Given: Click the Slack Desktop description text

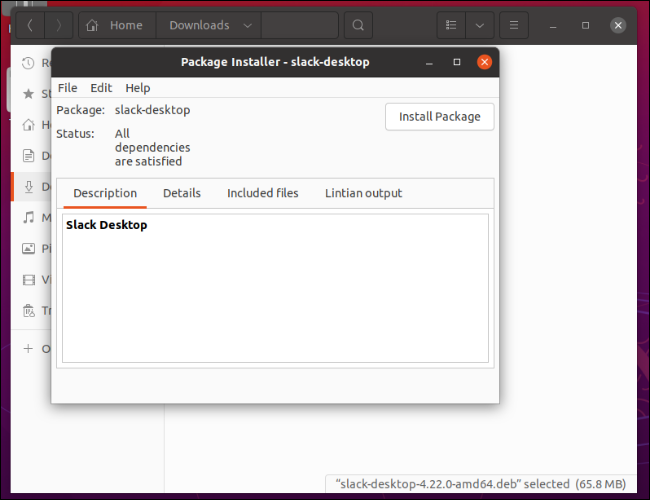Looking at the screenshot, I should point(107,225).
